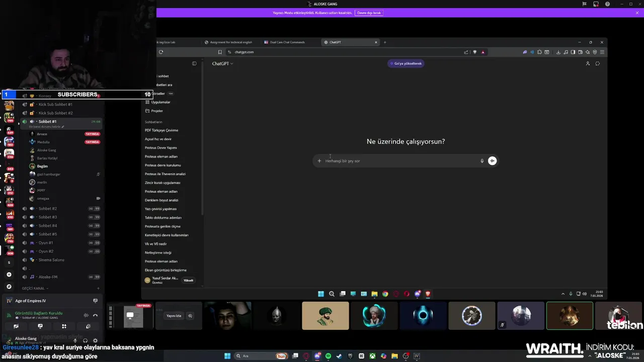This screenshot has width=644, height=362.
Task: Open 'PDF Türkçeye Çevirme' chat
Action: 162,130
